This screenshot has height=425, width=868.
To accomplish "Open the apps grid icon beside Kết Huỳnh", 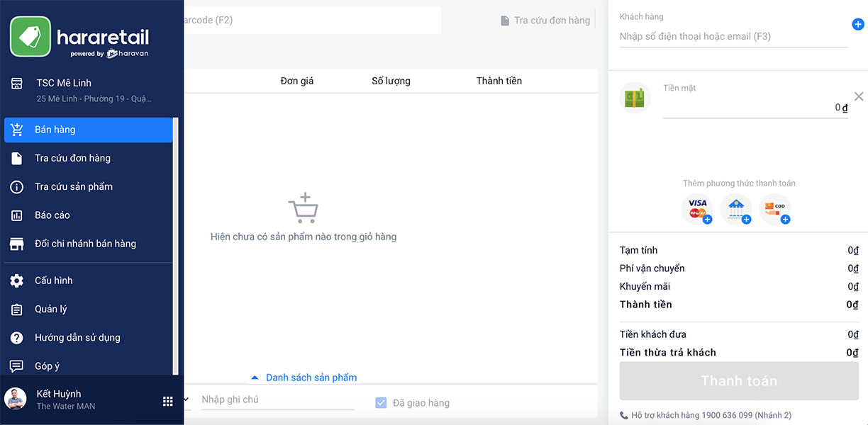I will tap(168, 402).
